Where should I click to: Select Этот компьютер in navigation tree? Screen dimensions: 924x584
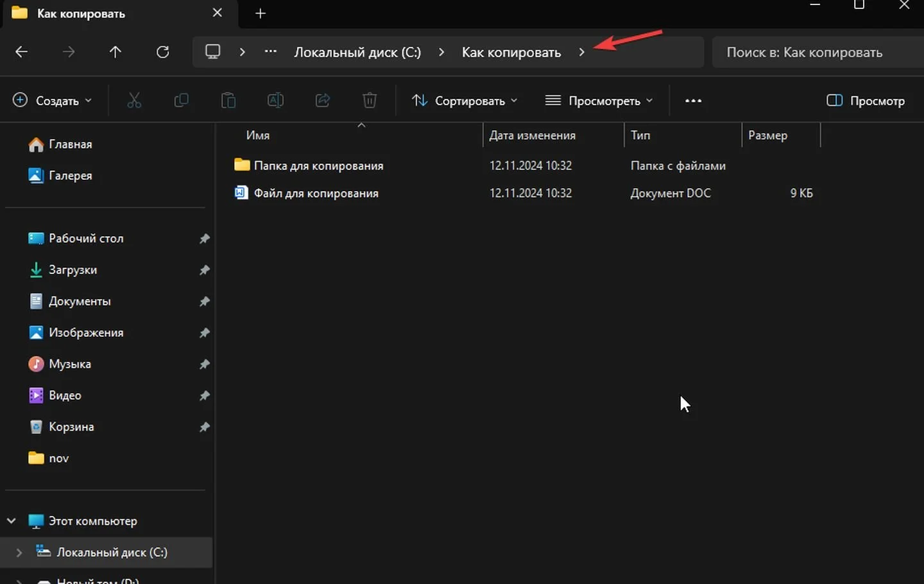[x=92, y=521]
